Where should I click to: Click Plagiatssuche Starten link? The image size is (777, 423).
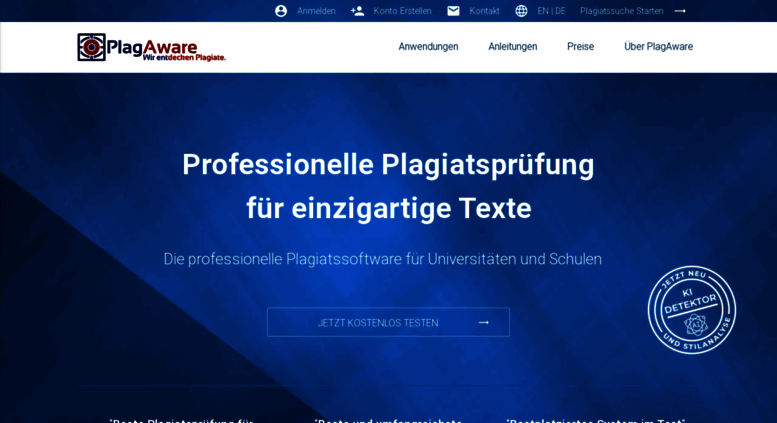click(x=621, y=11)
